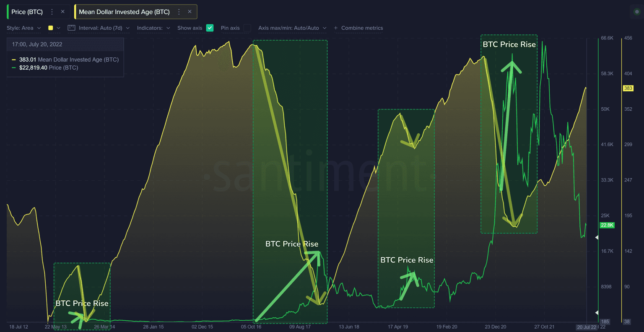
Task: Expand the Style: Area dropdown
Action: tap(24, 28)
